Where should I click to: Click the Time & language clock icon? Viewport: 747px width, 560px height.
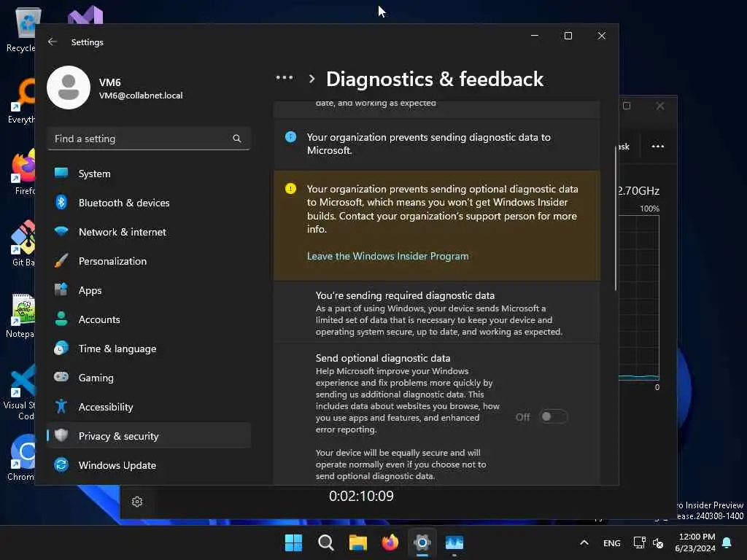[61, 349]
